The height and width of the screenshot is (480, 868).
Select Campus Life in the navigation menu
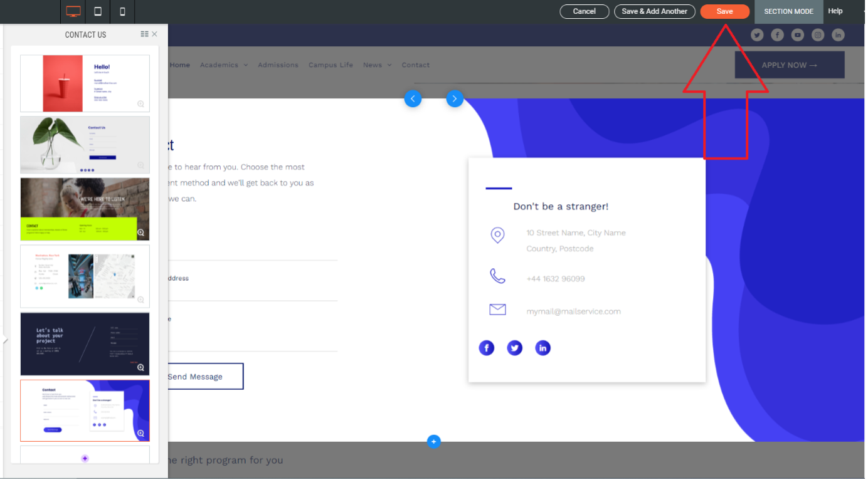point(331,65)
